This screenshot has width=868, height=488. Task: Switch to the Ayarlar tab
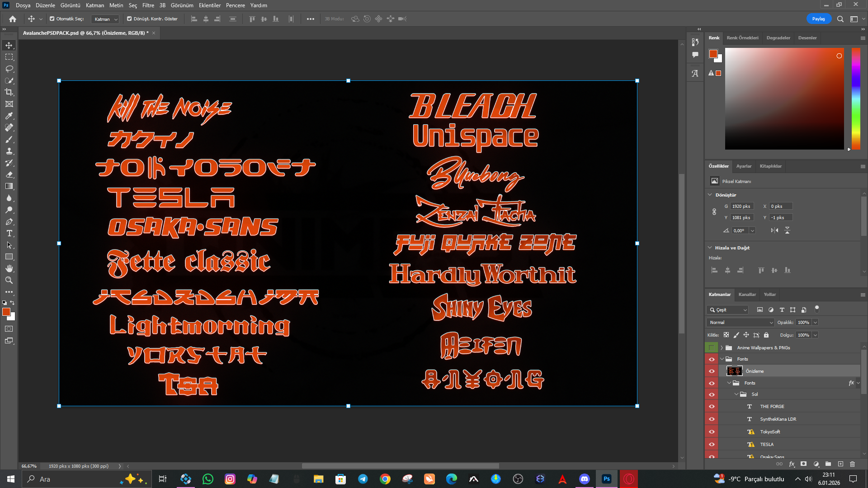(x=744, y=166)
